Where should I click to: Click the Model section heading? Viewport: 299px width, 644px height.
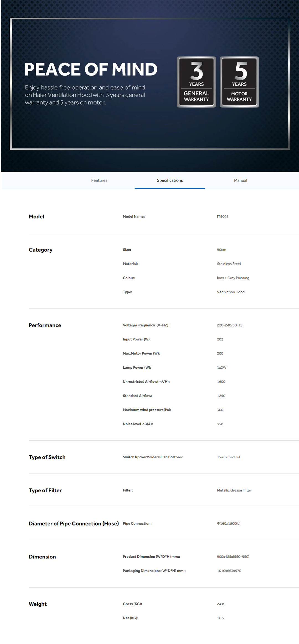36,217
